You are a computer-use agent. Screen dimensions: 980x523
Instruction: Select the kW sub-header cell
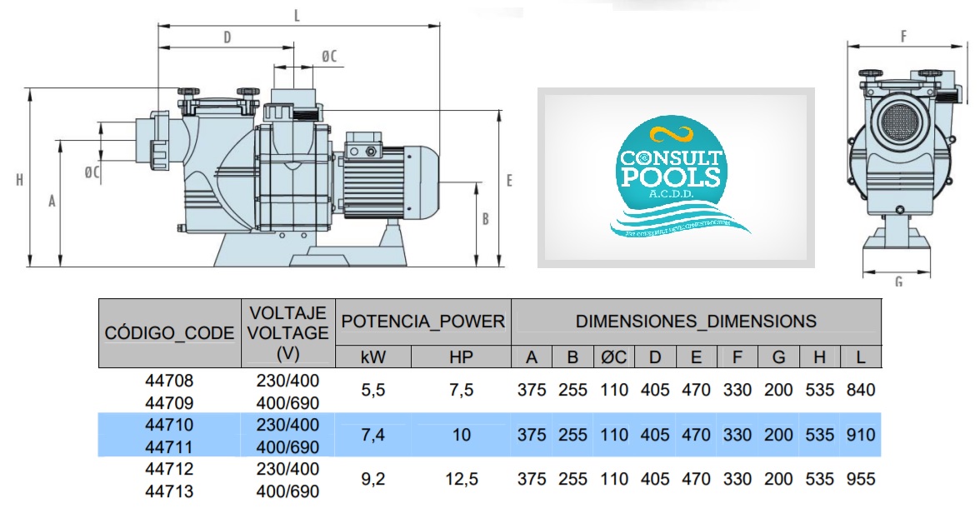(x=373, y=357)
